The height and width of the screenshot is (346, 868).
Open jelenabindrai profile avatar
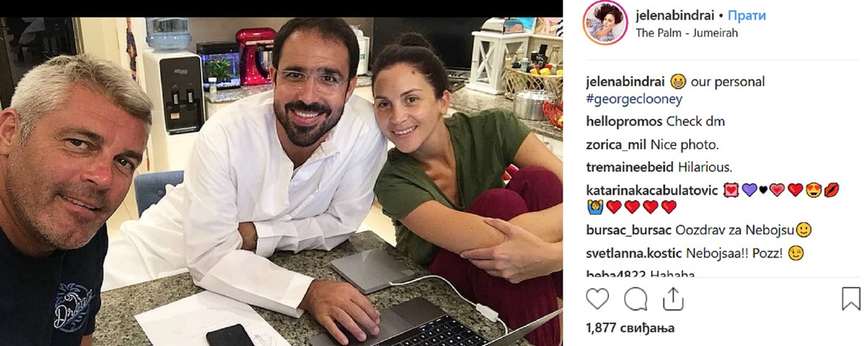[x=605, y=23]
